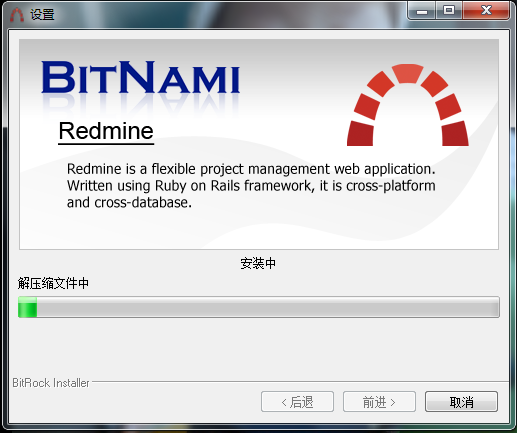Click the 取消 cancel button

pos(461,402)
